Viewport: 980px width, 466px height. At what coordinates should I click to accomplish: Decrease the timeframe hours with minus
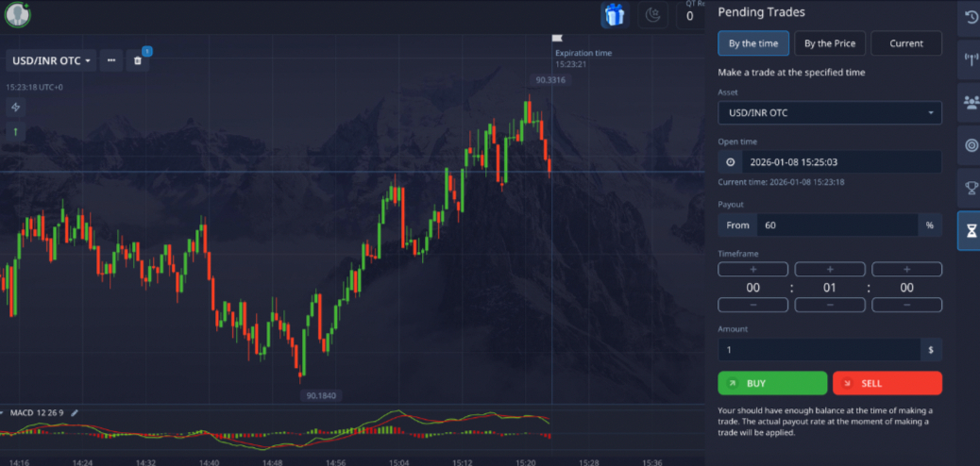(x=753, y=305)
